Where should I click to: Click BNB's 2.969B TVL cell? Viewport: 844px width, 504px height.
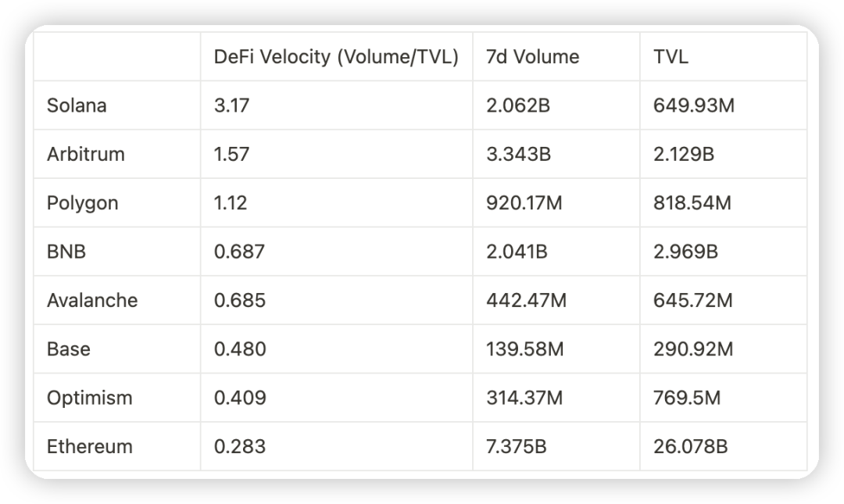click(x=684, y=252)
